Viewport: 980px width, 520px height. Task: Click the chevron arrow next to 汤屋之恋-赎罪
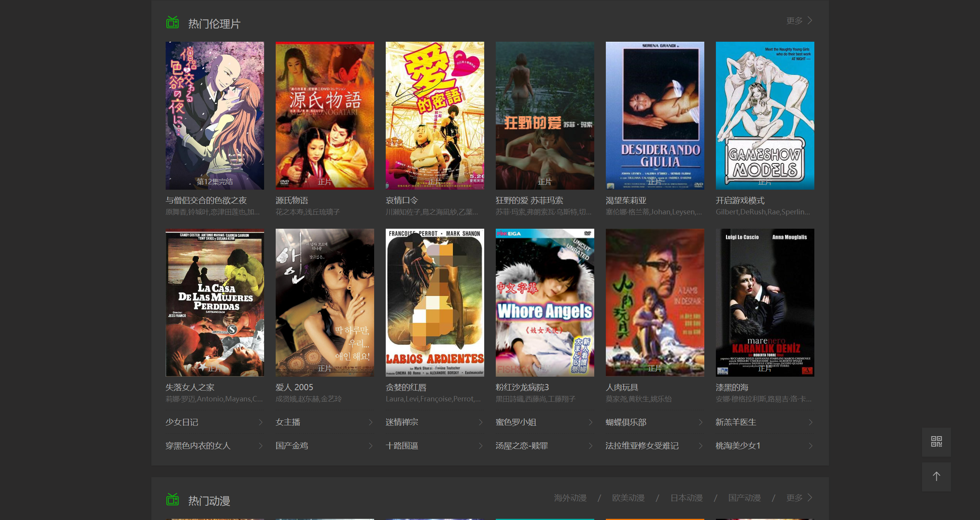pyautogui.click(x=590, y=446)
